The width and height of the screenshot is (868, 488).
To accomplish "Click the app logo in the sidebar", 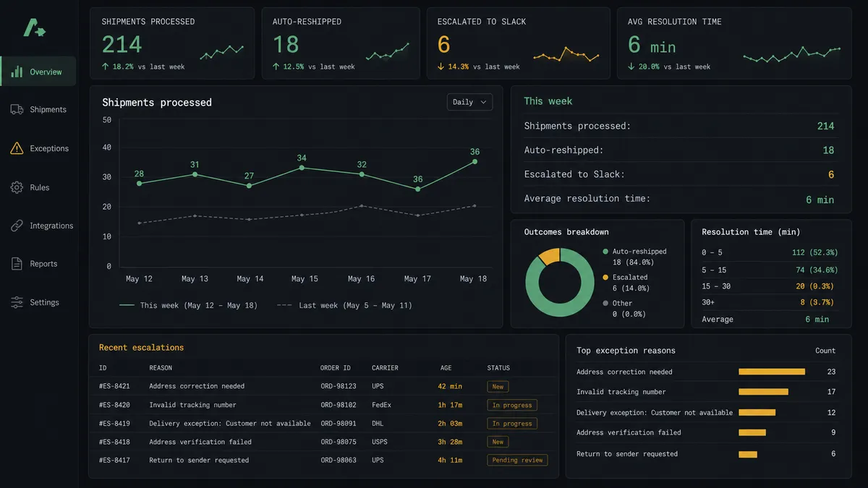I will click(33, 27).
